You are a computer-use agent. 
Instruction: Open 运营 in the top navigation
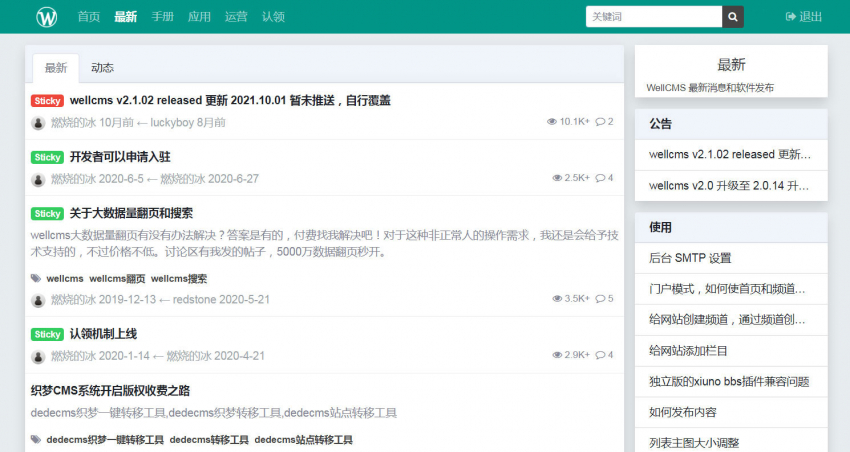(x=236, y=17)
